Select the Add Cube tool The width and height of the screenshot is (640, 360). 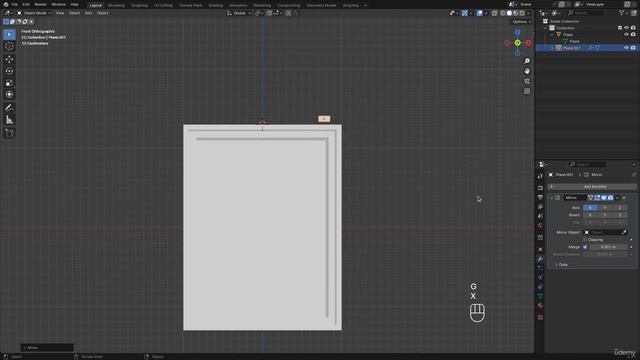[x=9, y=133]
